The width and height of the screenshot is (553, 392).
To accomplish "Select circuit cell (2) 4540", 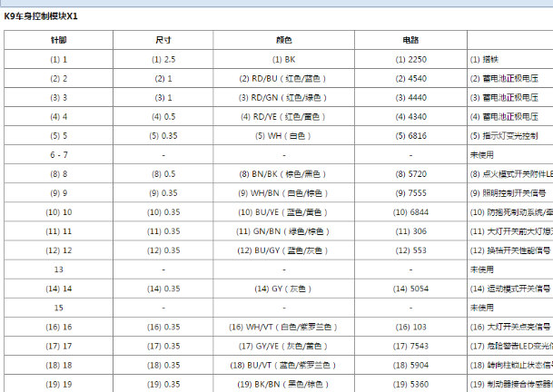I will point(410,78).
